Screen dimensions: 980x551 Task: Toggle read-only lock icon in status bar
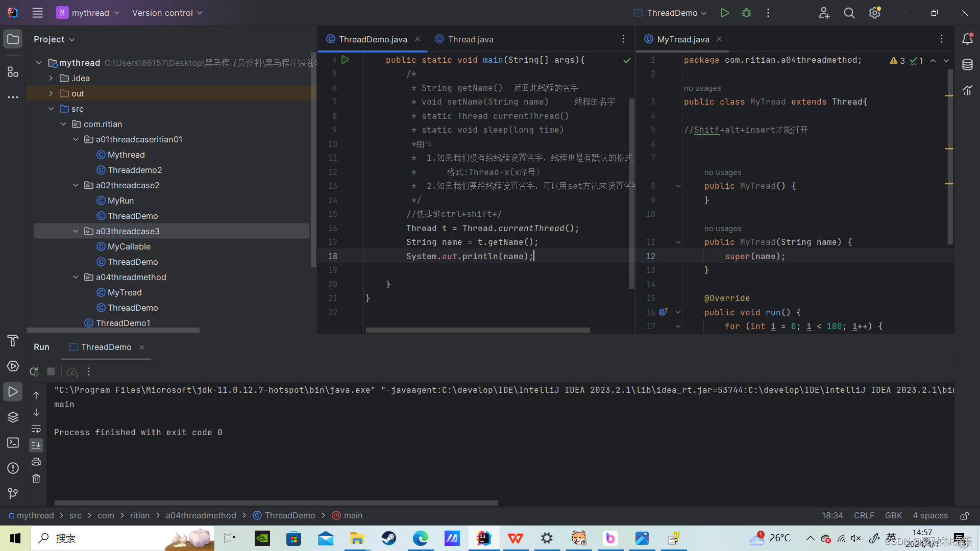(964, 516)
